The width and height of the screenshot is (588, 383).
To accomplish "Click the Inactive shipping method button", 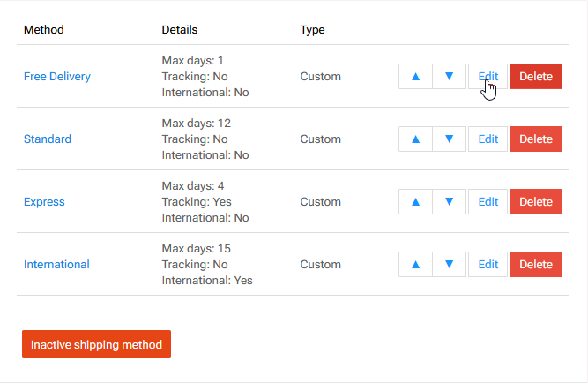I will [96, 345].
